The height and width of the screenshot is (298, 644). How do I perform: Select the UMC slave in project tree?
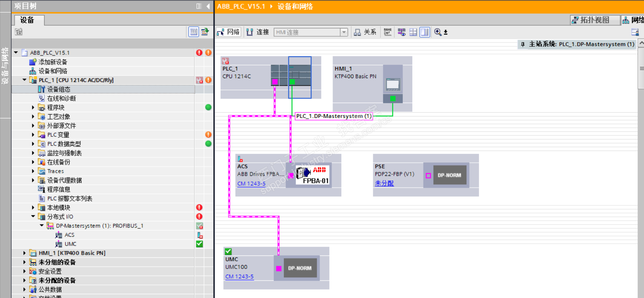point(70,244)
